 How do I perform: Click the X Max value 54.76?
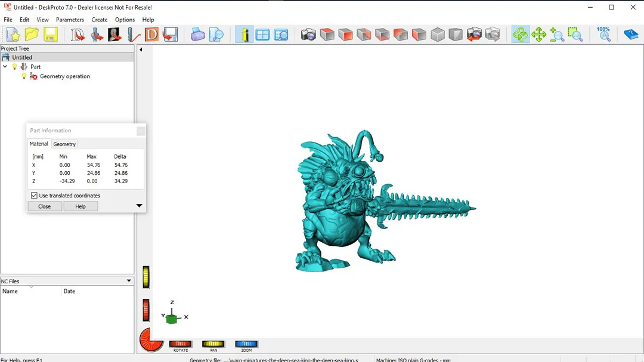coord(94,165)
